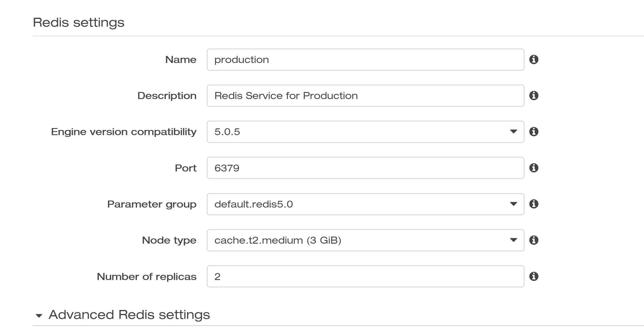Click the Port label text

point(186,168)
